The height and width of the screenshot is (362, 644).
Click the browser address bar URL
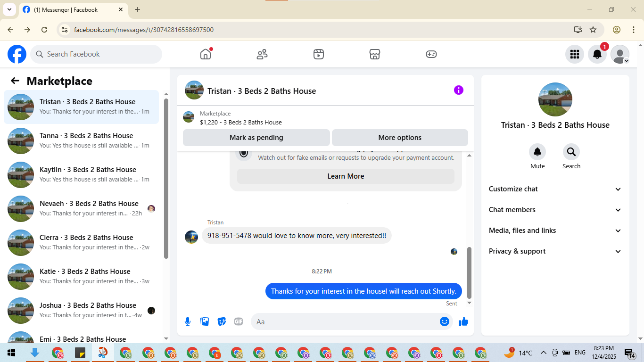tap(144, 30)
